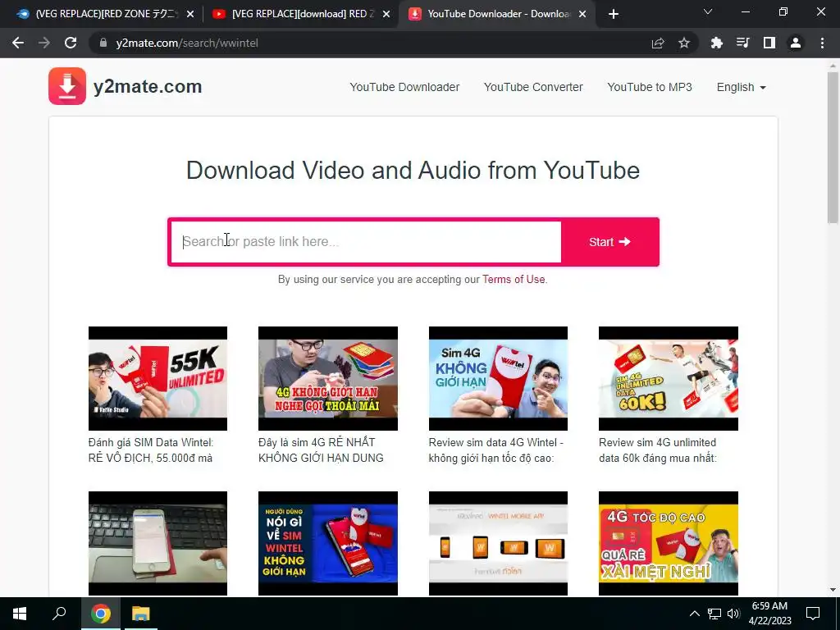This screenshot has width=840, height=630.
Task: Click the padlock site info icon
Action: (103, 43)
